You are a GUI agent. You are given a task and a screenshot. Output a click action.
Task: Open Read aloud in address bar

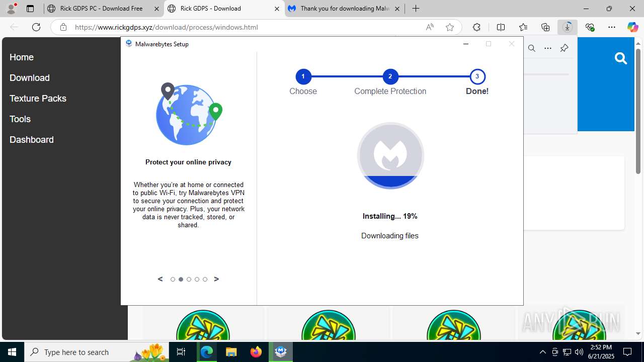(x=430, y=27)
